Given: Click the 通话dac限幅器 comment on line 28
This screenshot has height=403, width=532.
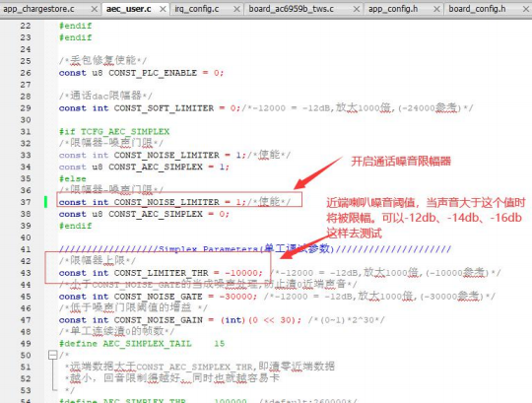Looking at the screenshot, I should (105, 96).
